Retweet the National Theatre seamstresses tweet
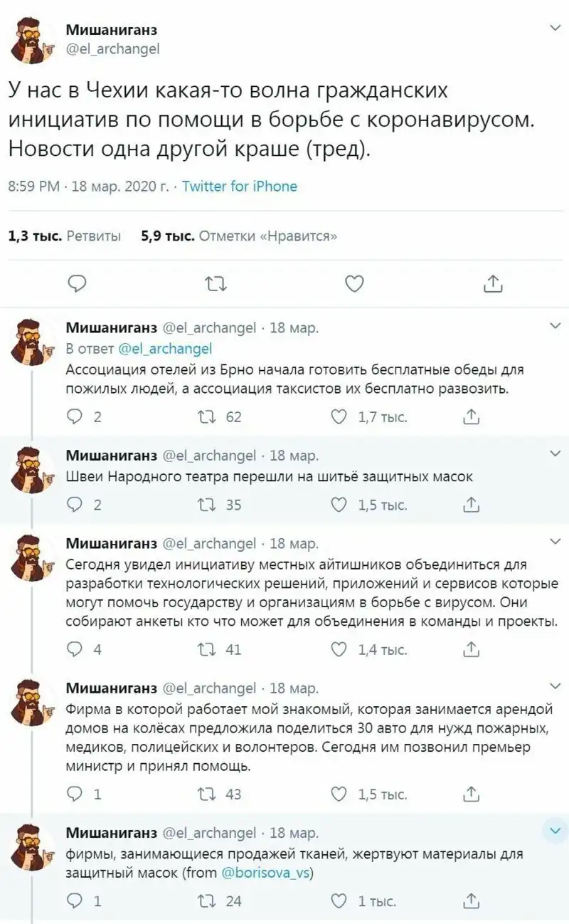 click(208, 505)
